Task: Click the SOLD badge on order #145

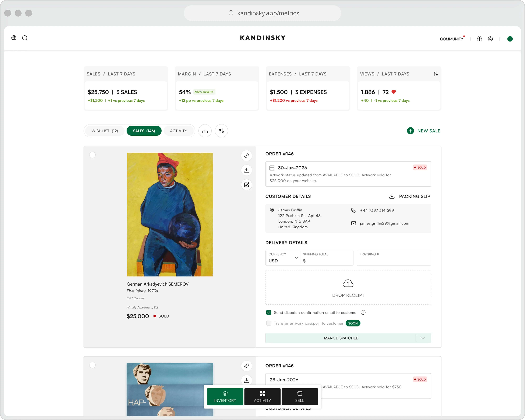Action: (x=420, y=379)
